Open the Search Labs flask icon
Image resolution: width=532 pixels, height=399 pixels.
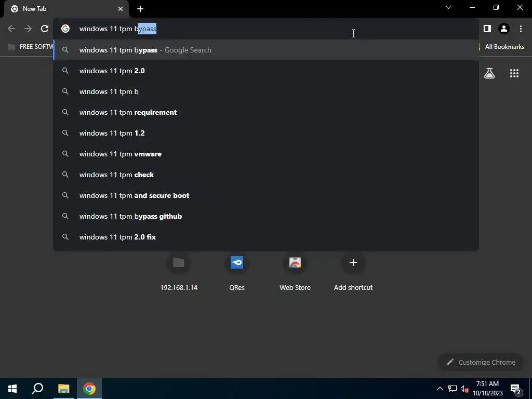click(489, 73)
